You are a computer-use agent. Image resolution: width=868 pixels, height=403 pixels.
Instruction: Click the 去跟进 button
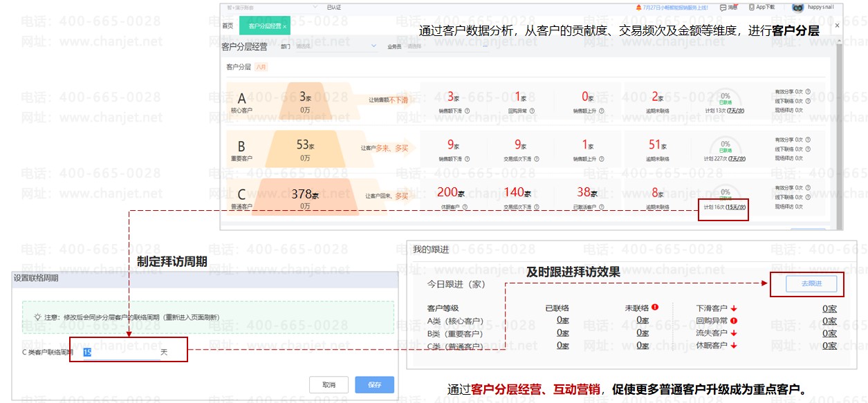811,283
